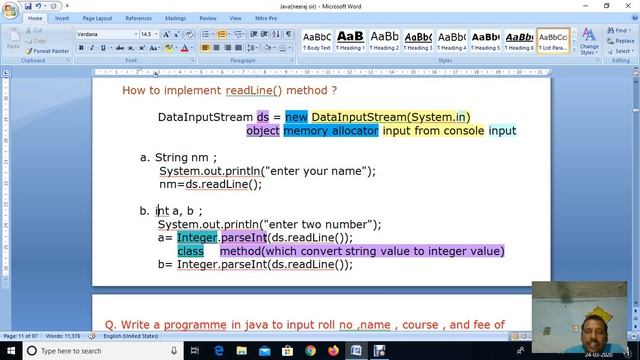Increase the paragraph indent

pyautogui.click(x=264, y=34)
